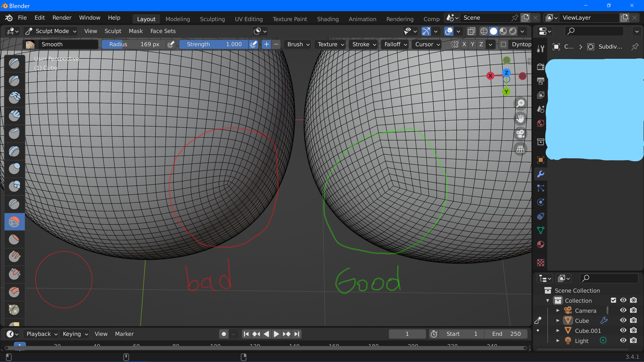Toggle radius pressure sensitivity
The height and width of the screenshot is (362, 644).
171,44
